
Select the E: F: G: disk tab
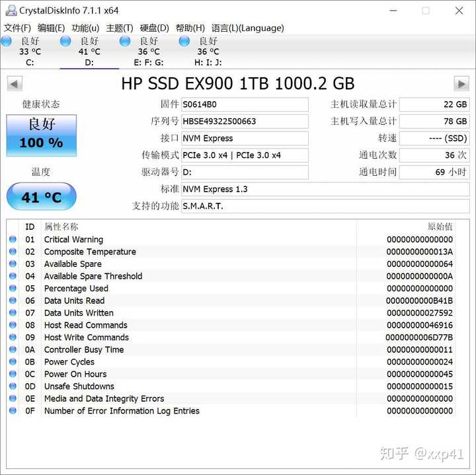[149, 52]
